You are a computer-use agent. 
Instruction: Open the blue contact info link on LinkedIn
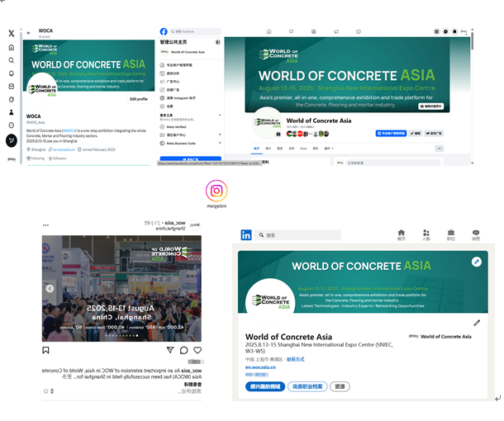[296, 359]
